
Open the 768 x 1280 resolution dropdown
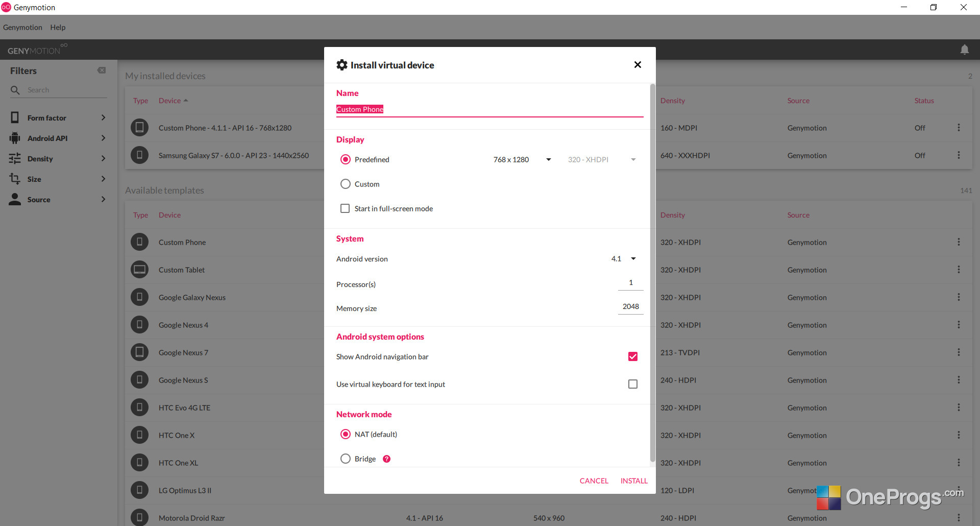click(522, 159)
